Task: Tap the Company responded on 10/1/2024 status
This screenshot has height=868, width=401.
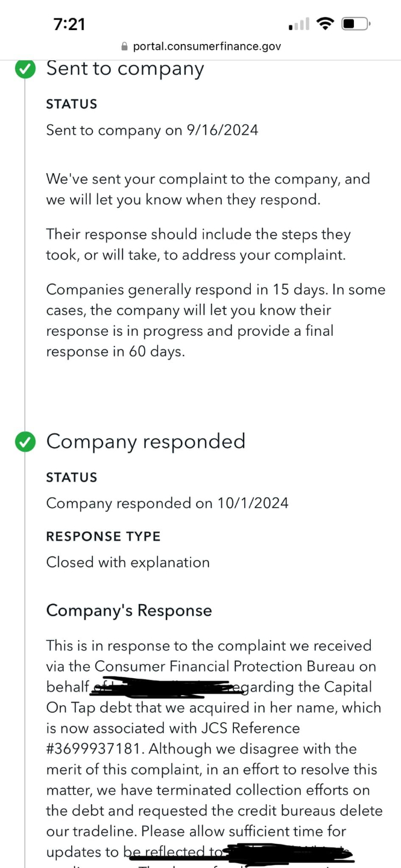Action: point(167,503)
